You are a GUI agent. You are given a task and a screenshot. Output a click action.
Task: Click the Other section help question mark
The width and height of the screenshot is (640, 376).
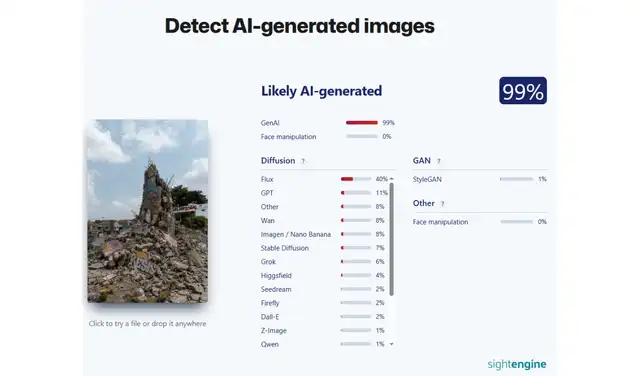[442, 204]
